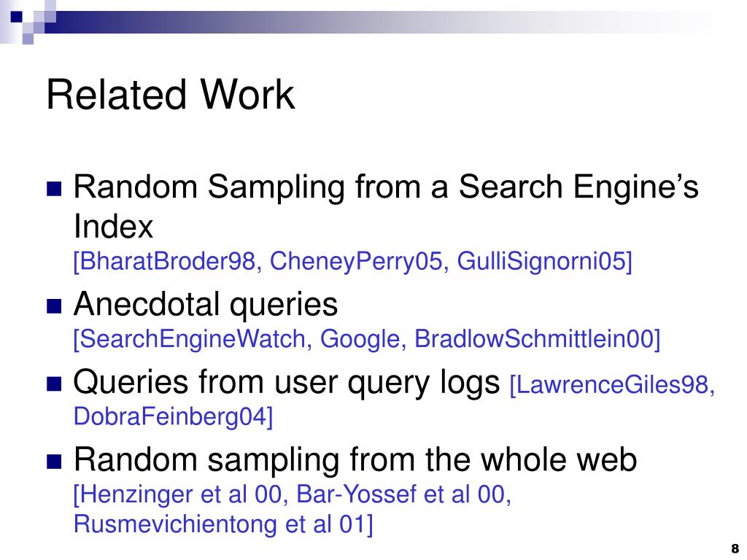This screenshot has width=747, height=560.
Task: Click the SearchEngineWatch reference
Action: pos(193,339)
